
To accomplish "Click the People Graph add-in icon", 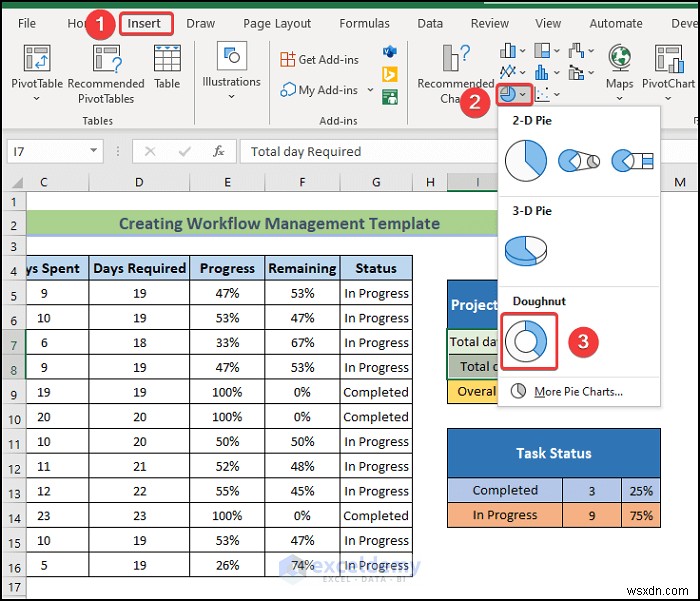I will [390, 97].
